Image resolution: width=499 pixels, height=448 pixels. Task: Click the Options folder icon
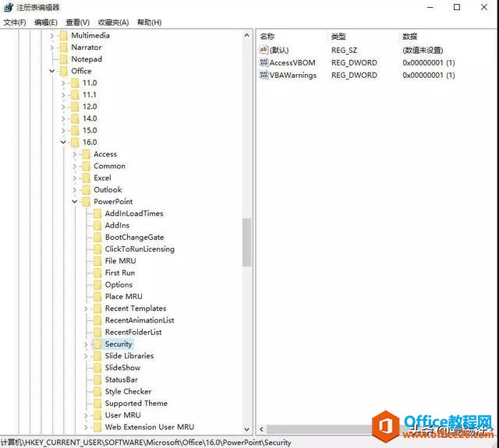tap(97, 285)
